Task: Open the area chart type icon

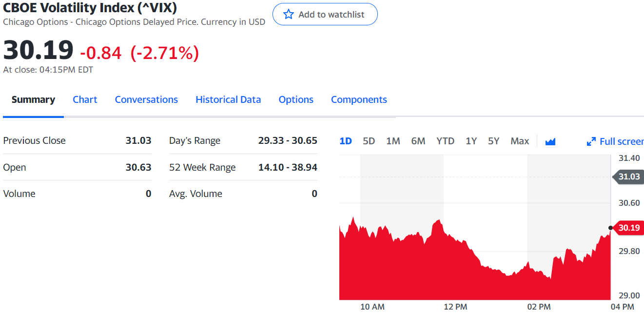Action: [x=550, y=141]
